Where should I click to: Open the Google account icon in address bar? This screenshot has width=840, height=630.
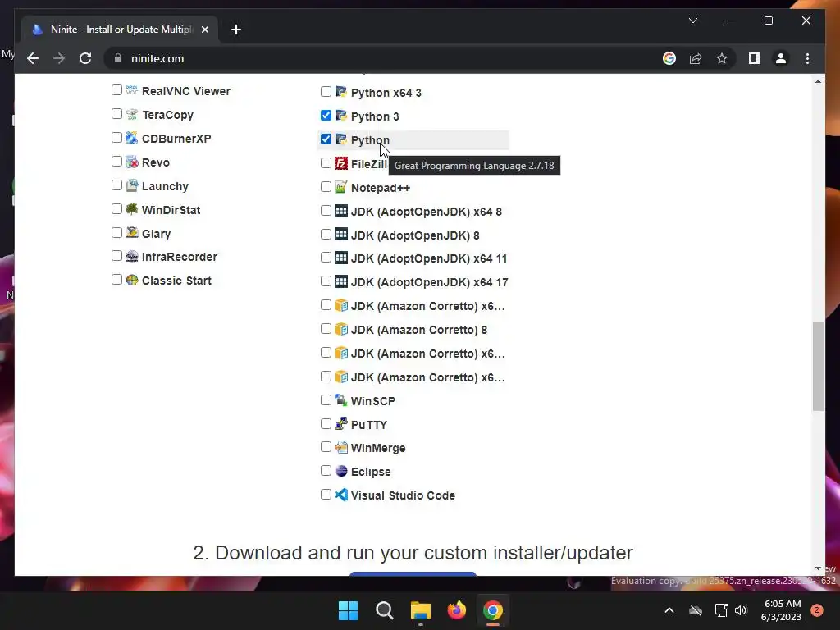tap(669, 58)
